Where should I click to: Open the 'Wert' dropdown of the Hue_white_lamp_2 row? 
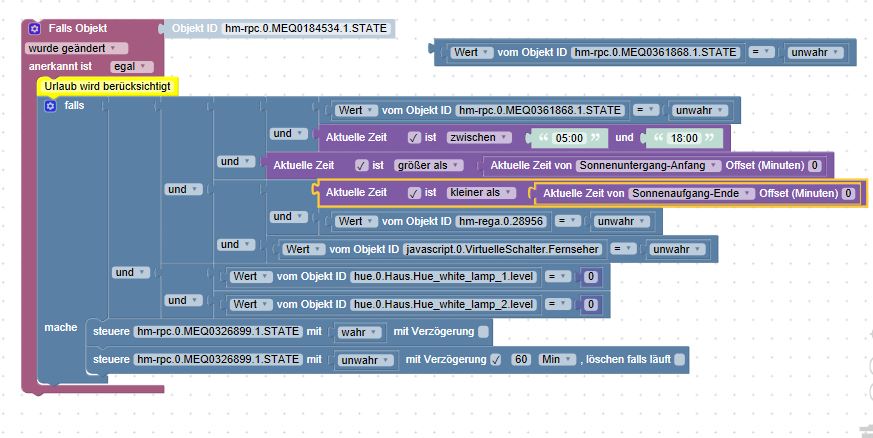(x=252, y=304)
